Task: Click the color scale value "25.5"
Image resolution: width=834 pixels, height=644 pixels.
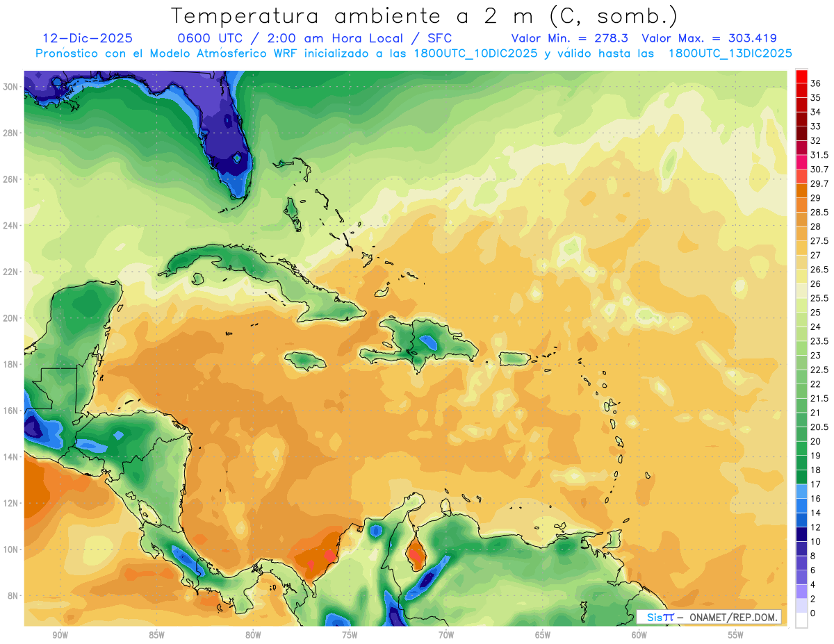Action: (819, 299)
